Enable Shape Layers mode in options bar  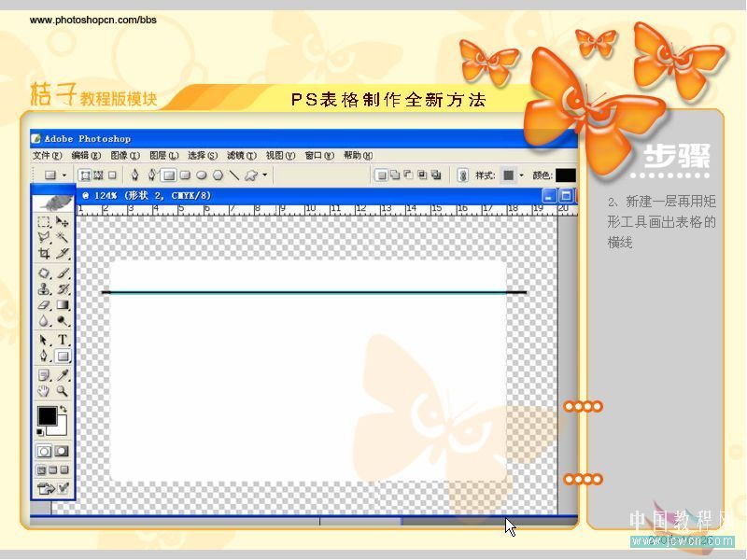(85, 175)
